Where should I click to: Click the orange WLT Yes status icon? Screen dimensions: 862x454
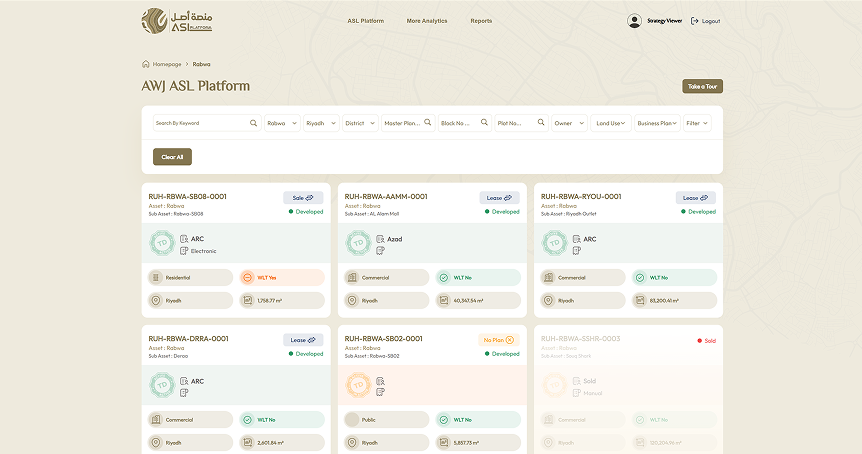coord(247,278)
